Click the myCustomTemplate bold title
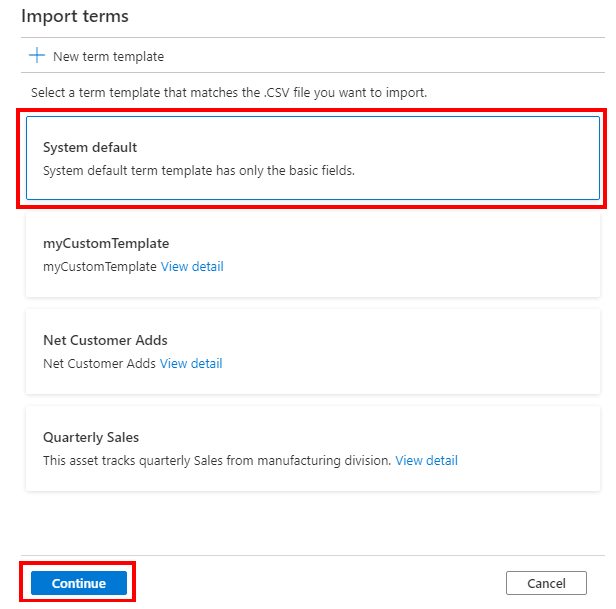The image size is (616, 609). (x=106, y=243)
